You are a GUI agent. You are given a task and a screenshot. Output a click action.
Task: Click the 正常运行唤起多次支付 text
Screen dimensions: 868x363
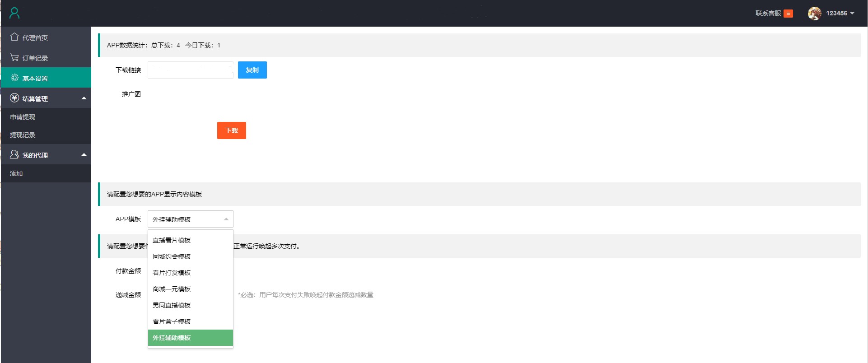[267, 246]
